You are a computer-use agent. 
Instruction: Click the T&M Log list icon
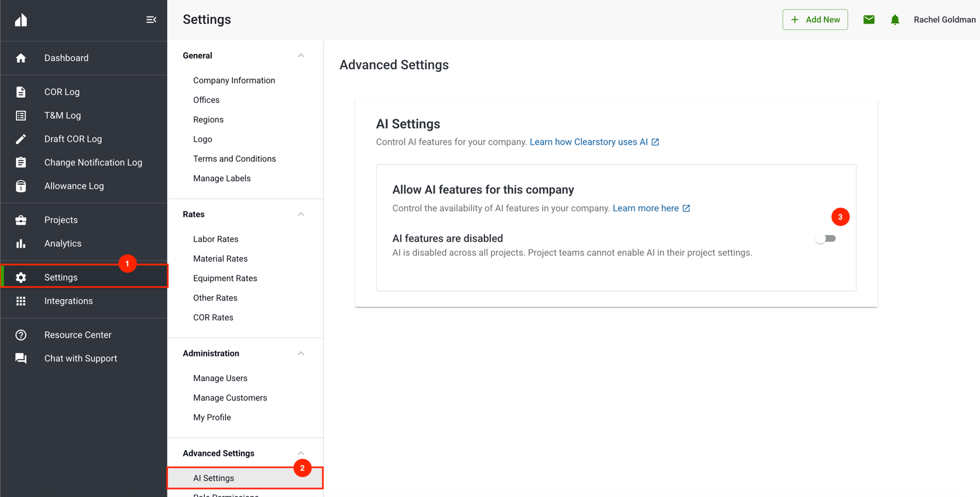[21, 115]
